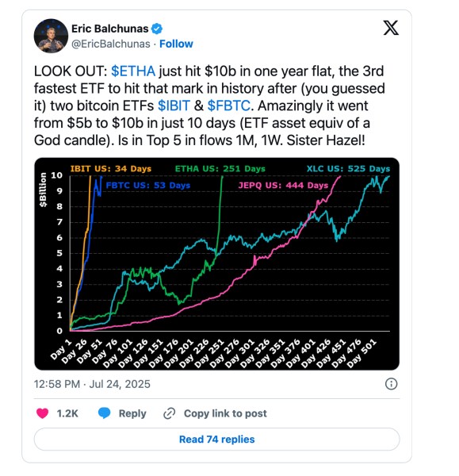Click the blue reply bubble icon
Screen dimensions: 459x476
[104, 413]
